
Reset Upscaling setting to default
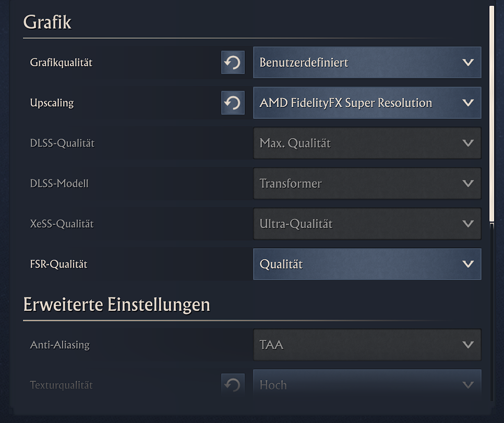click(233, 103)
